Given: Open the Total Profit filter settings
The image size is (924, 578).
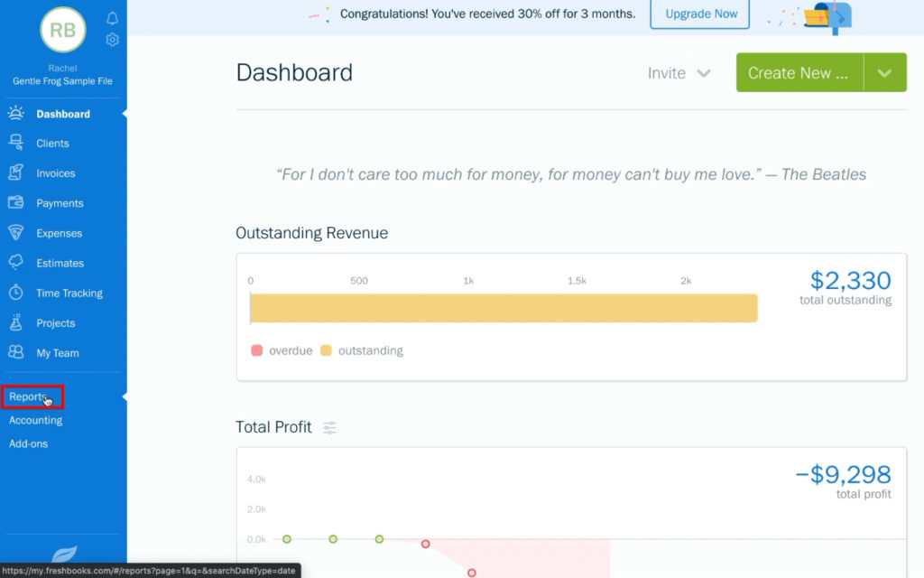Looking at the screenshot, I should coord(330,427).
